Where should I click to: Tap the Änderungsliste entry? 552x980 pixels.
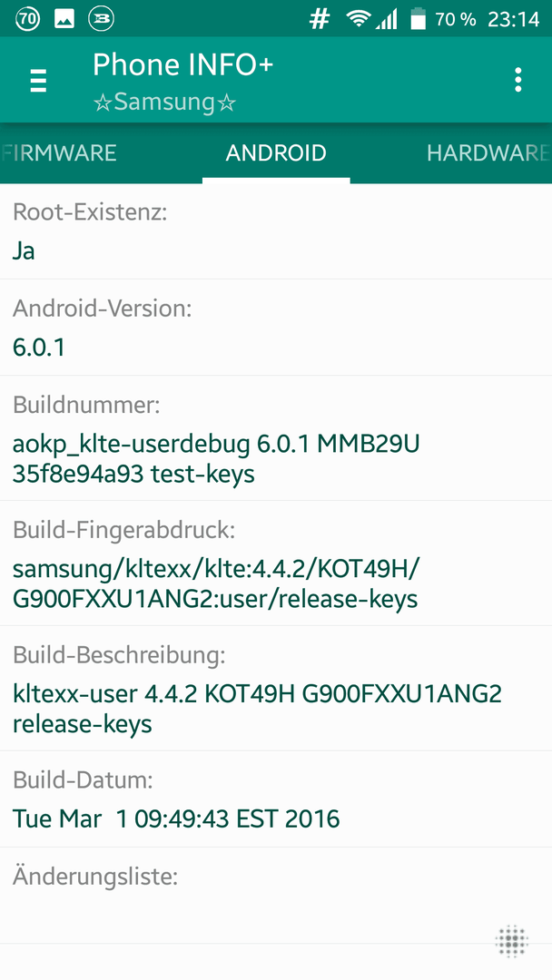pos(276,895)
